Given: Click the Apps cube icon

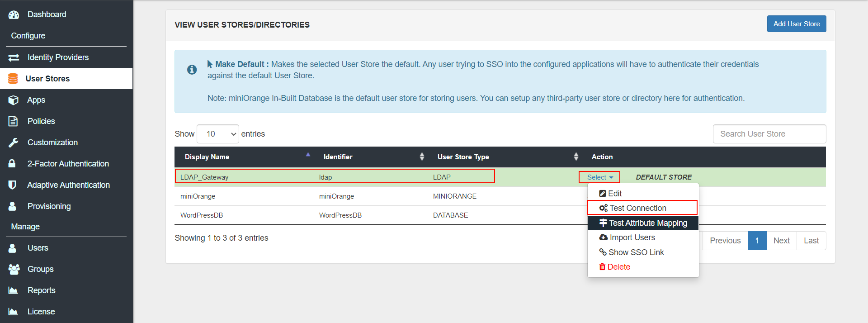Looking at the screenshot, I should (14, 100).
